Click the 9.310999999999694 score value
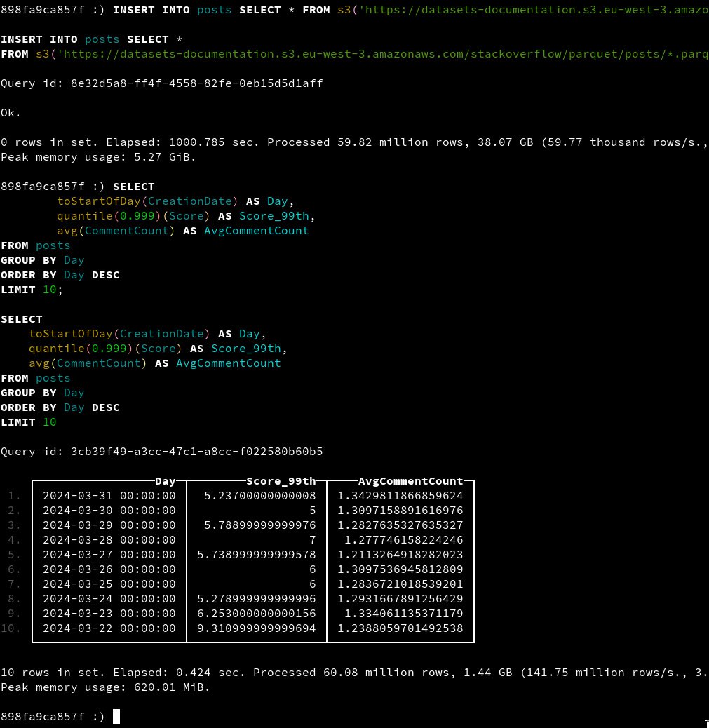 [259, 628]
